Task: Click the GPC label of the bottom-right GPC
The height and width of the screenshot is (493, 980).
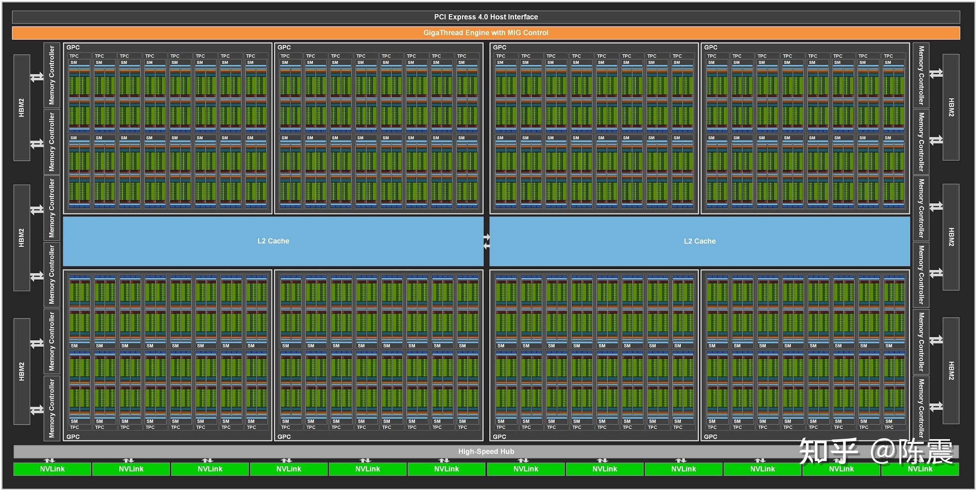Action: tap(711, 437)
